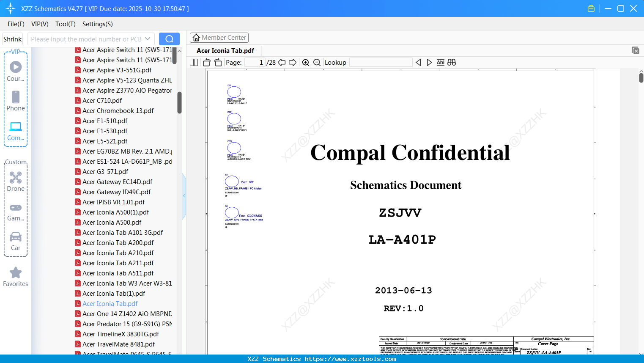Jump to previous lookup result
The width and height of the screenshot is (644, 363).
[418, 63]
